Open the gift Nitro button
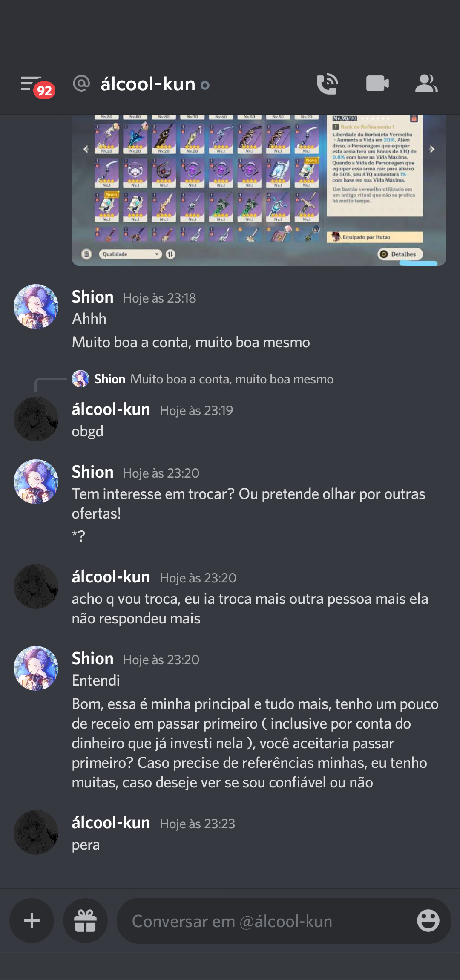The height and width of the screenshot is (980, 460). click(85, 921)
